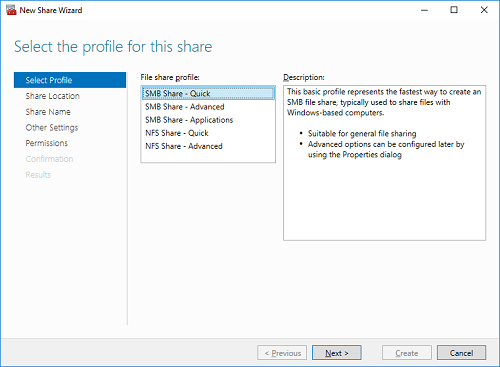Image resolution: width=500 pixels, height=367 pixels.
Task: Click the Description label
Action: [304, 77]
